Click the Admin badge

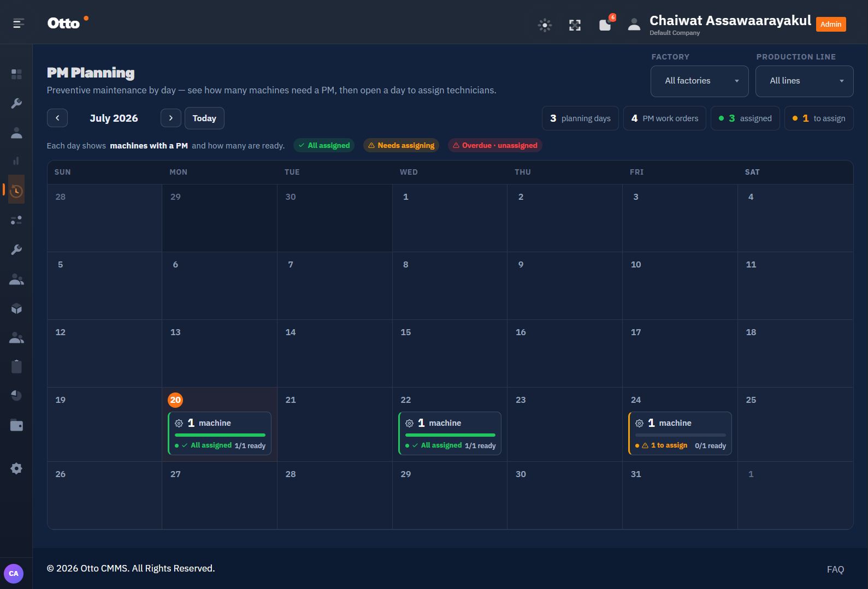point(831,24)
